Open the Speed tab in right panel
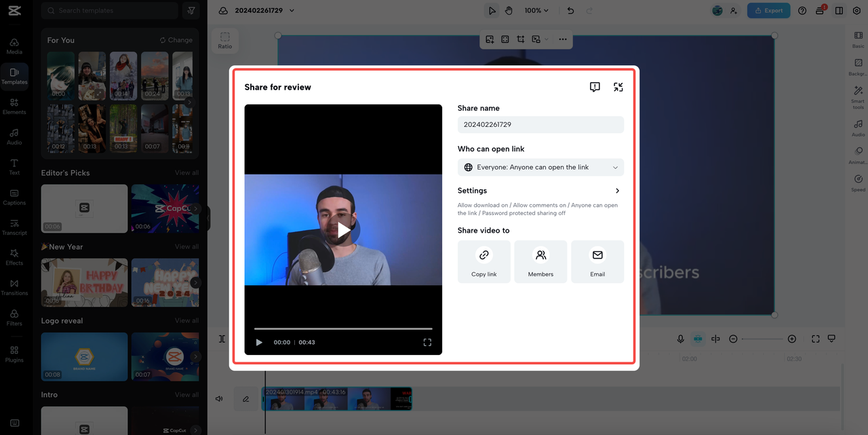Image resolution: width=868 pixels, height=435 pixels. point(858,183)
